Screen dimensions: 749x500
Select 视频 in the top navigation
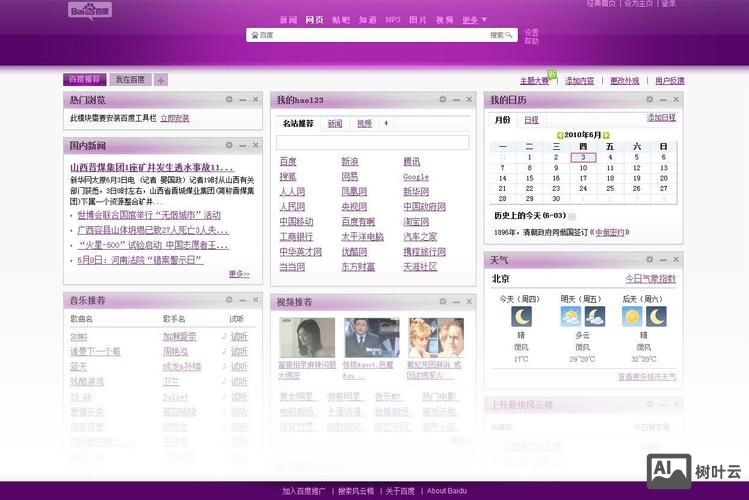(445, 20)
